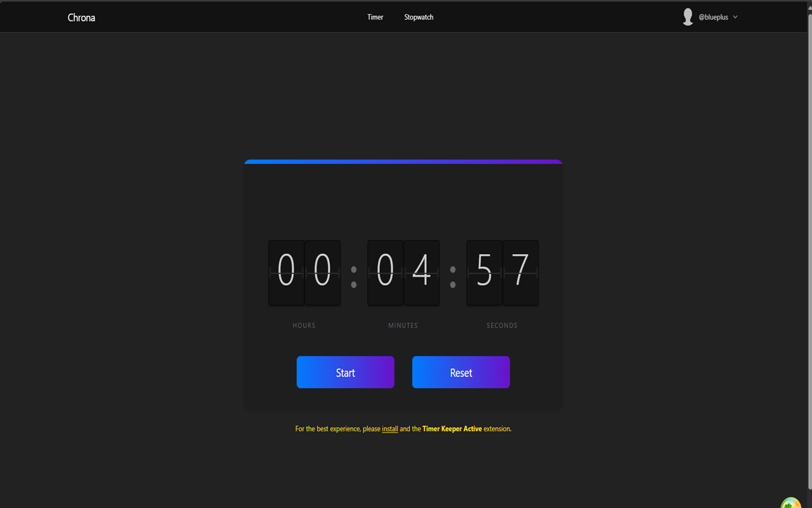Click the scrollbar on the right edge

point(809,254)
